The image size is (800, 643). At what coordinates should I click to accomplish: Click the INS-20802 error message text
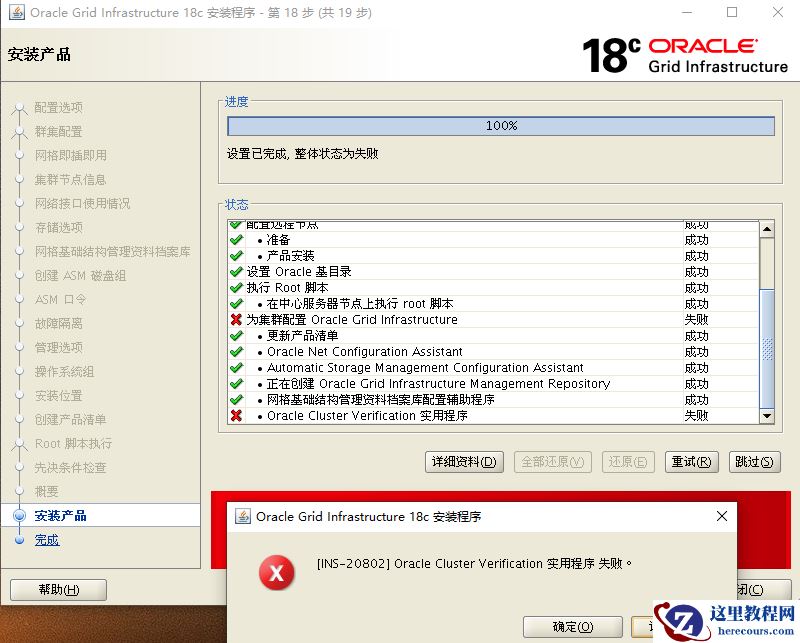point(474,563)
